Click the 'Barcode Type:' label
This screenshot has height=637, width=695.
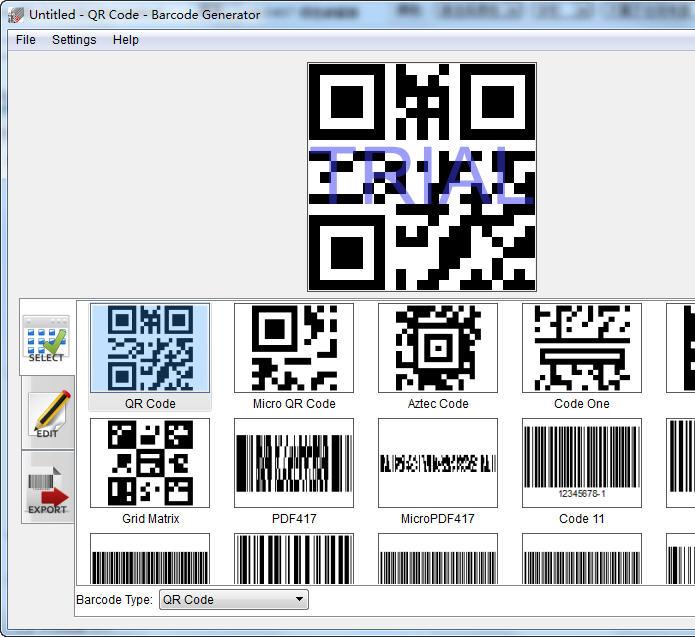pyautogui.click(x=114, y=600)
